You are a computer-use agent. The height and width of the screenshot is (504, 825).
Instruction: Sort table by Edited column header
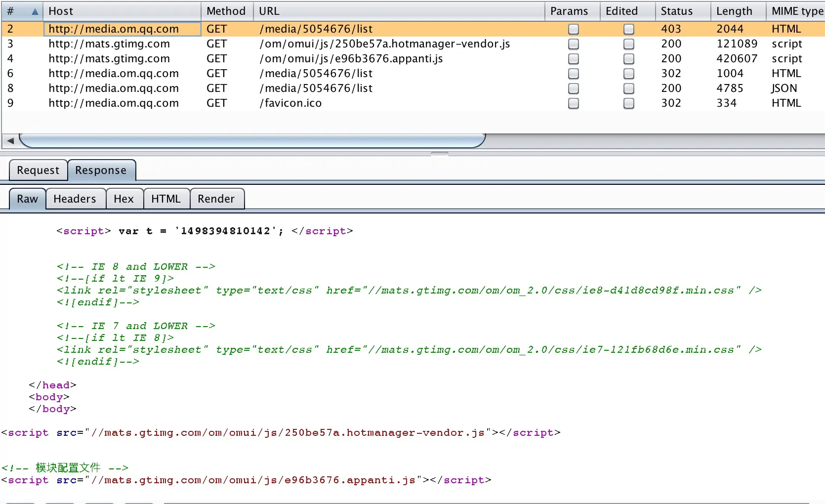pyautogui.click(x=628, y=11)
